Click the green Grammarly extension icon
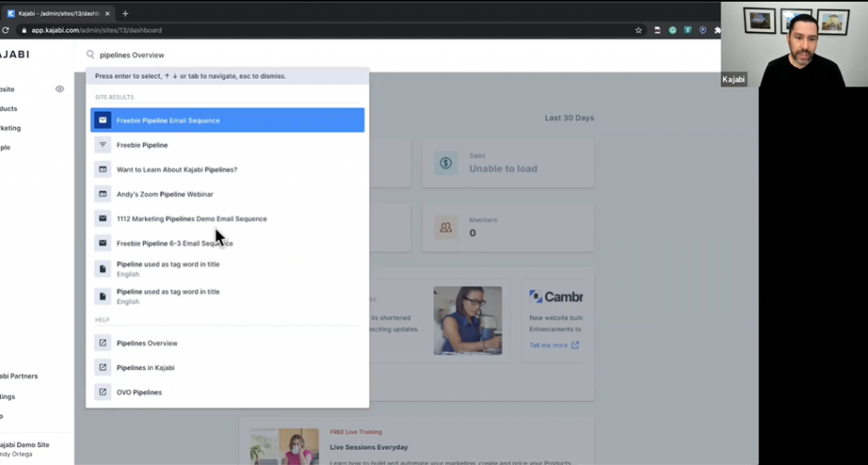Screen dimensions: 868x465 click(x=672, y=30)
